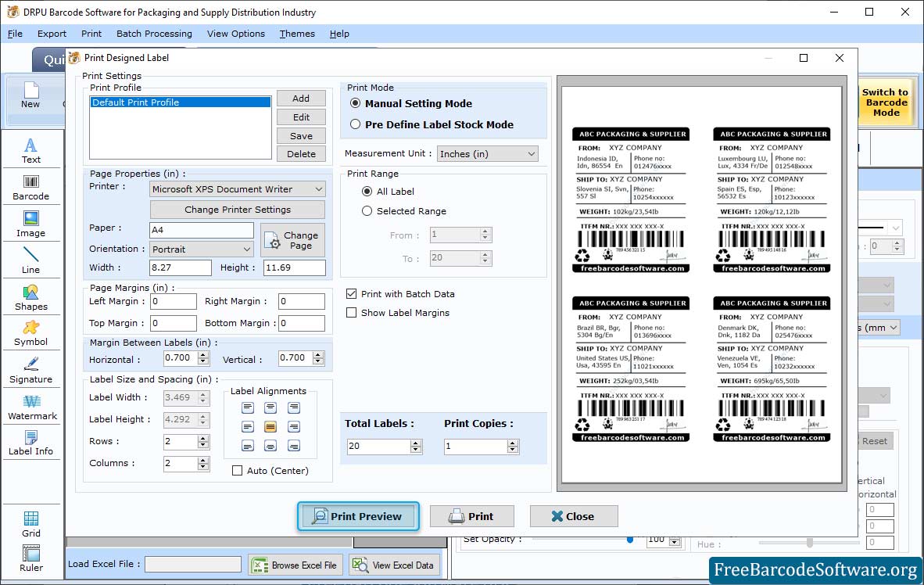Switch to Barcode Mode
The image size is (924, 585).
coord(885,102)
